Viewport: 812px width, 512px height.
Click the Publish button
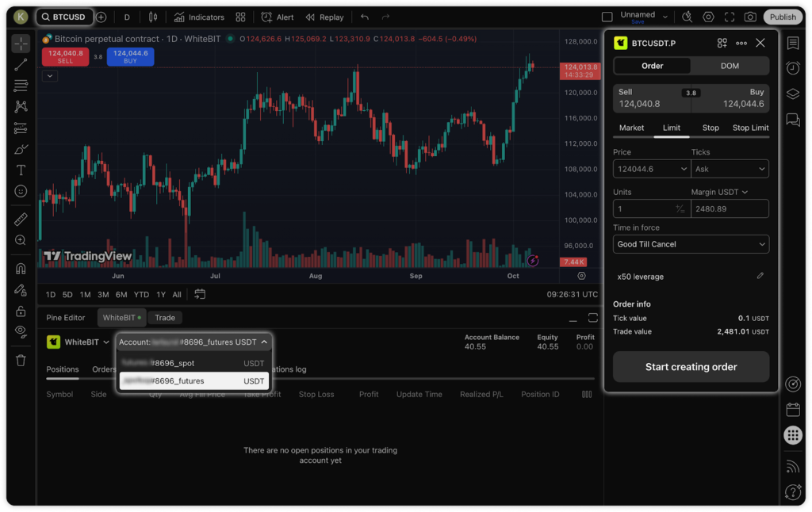[x=783, y=16]
